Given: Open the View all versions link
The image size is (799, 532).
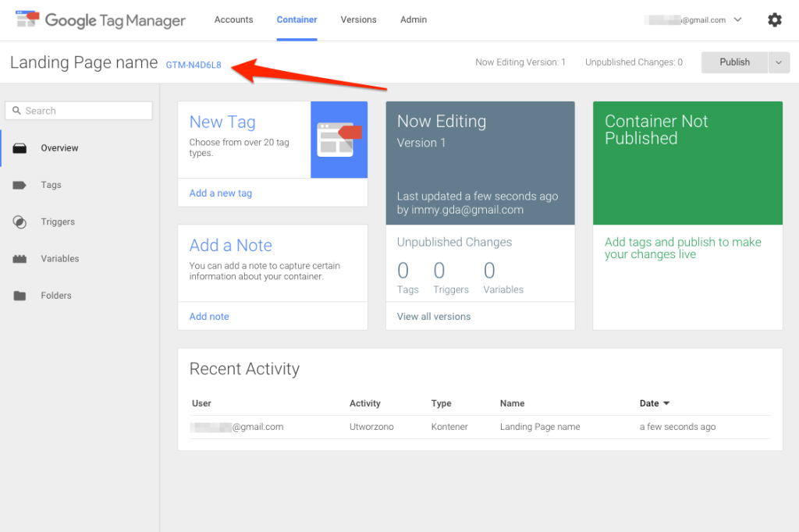Looking at the screenshot, I should click(x=434, y=317).
